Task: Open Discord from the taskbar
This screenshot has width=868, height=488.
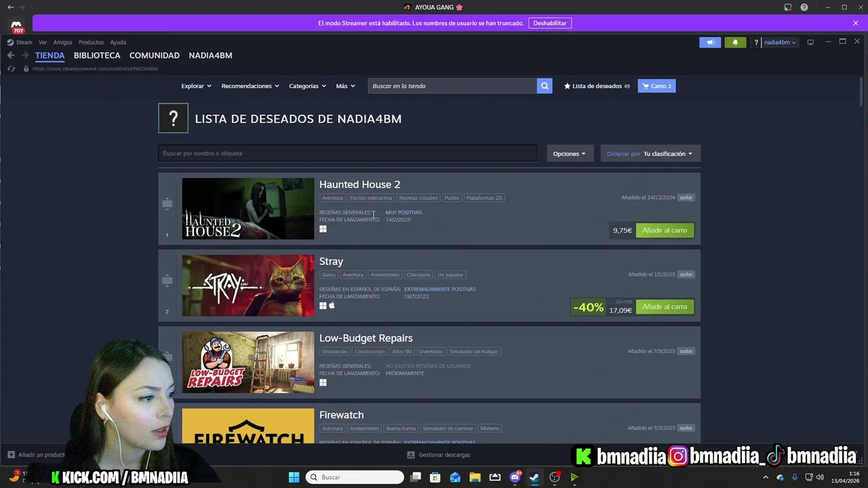Action: (x=515, y=477)
